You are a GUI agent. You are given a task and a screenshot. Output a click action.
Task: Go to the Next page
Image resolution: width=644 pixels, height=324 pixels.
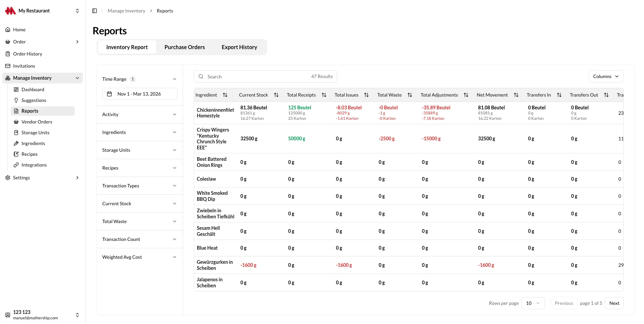614,303
